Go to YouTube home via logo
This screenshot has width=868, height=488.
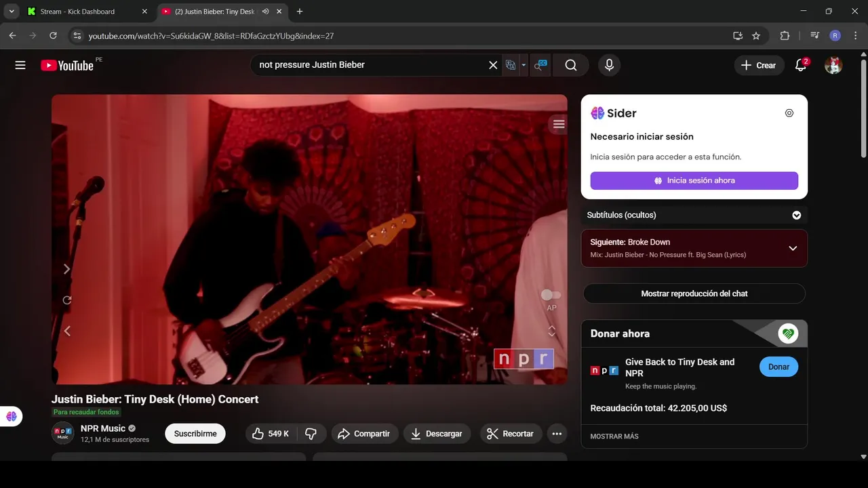(x=67, y=65)
